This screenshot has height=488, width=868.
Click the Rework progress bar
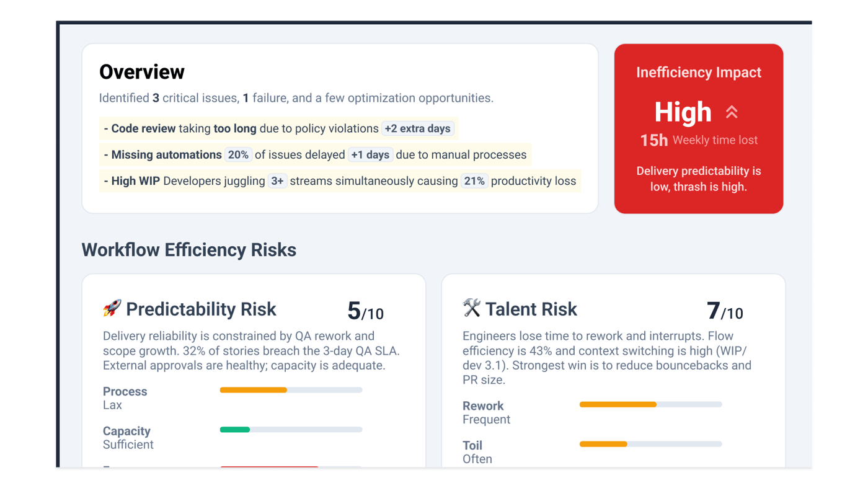tap(650, 404)
